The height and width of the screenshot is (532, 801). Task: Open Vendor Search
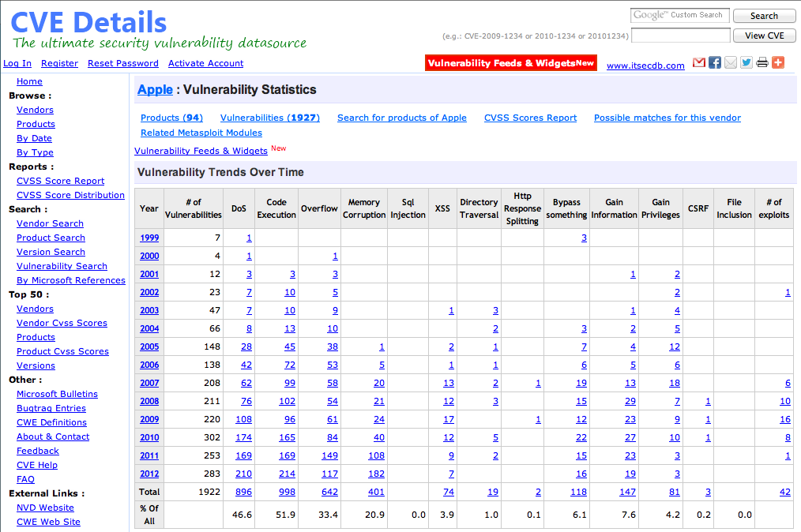click(50, 223)
